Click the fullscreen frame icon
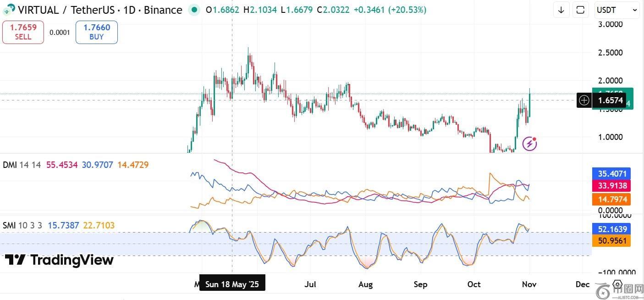The height and width of the screenshot is (300, 644). click(x=580, y=10)
